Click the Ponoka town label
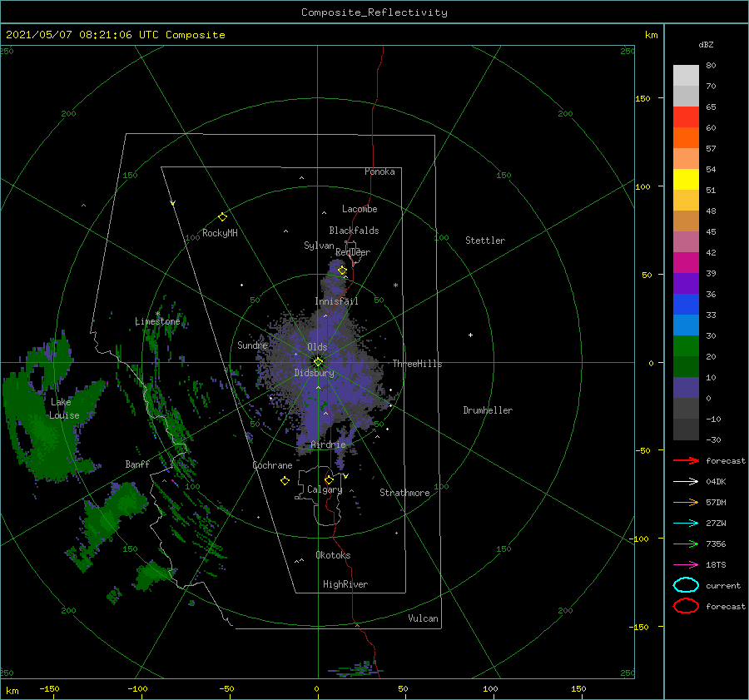Viewport: 749px width, 700px height. coord(379,171)
